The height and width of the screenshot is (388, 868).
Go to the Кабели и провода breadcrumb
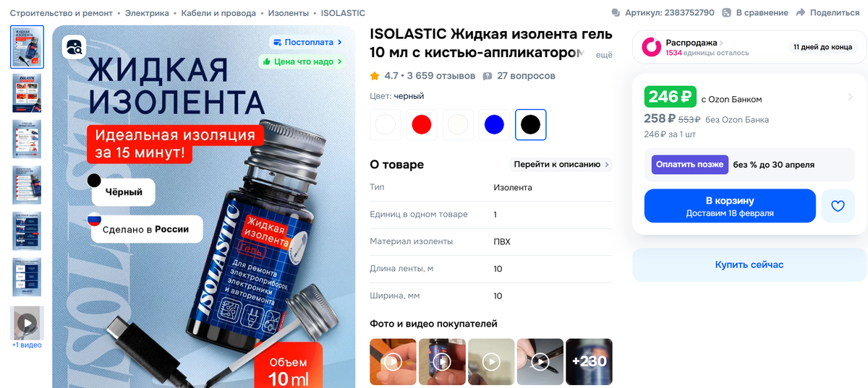[218, 13]
